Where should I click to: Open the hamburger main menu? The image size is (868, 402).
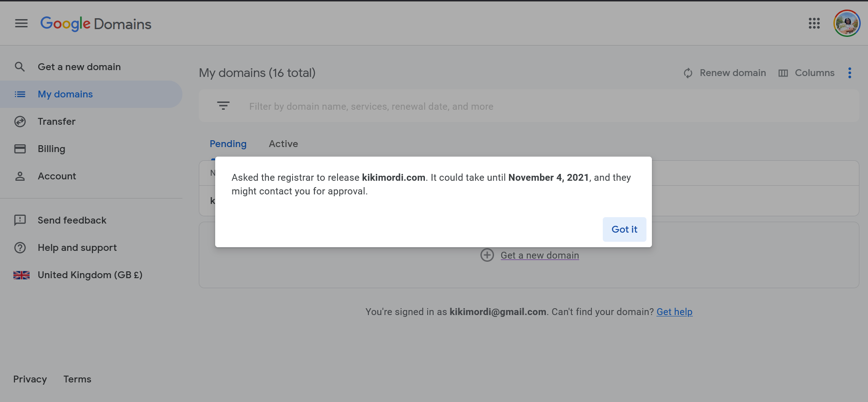tap(21, 23)
